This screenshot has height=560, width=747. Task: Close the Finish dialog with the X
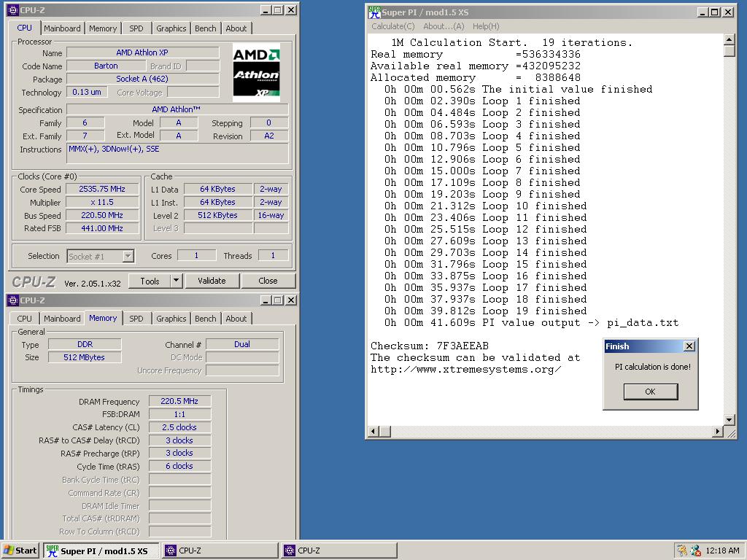point(689,346)
